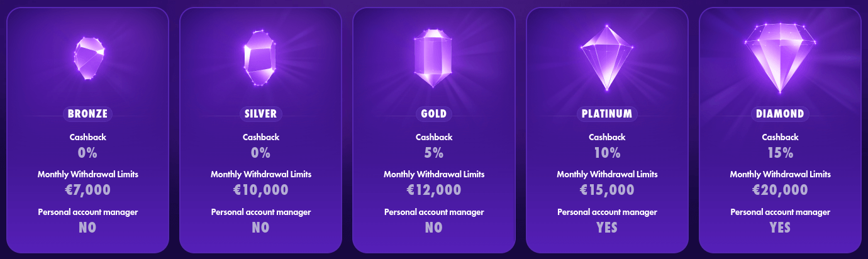Click the 10% cashback value under Platinum

(x=607, y=152)
